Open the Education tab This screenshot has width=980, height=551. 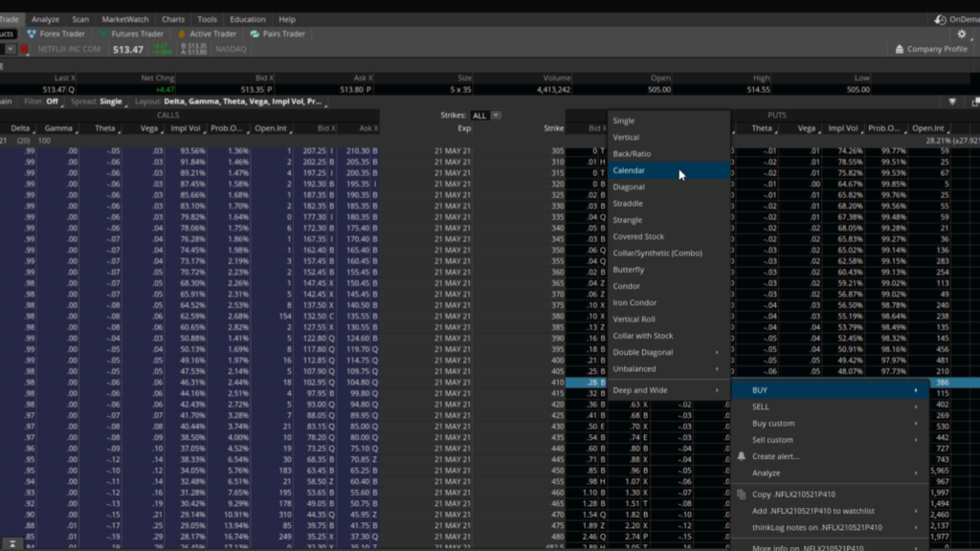pos(248,19)
